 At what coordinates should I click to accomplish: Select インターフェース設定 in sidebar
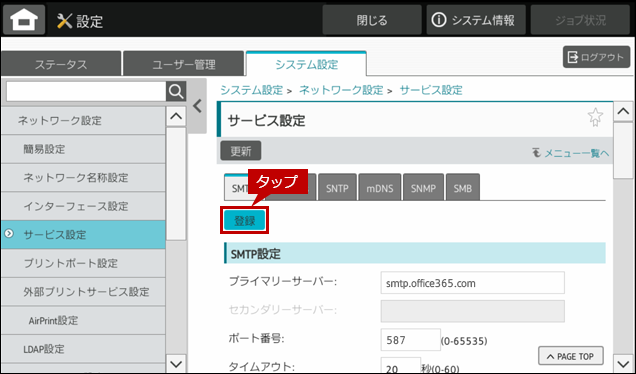point(83,206)
